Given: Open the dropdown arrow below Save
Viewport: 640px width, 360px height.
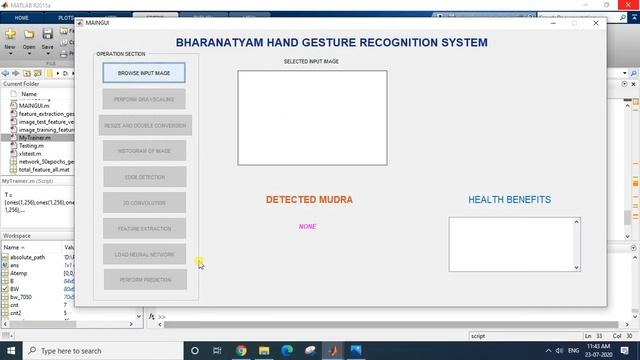Looking at the screenshot, I should [47, 53].
